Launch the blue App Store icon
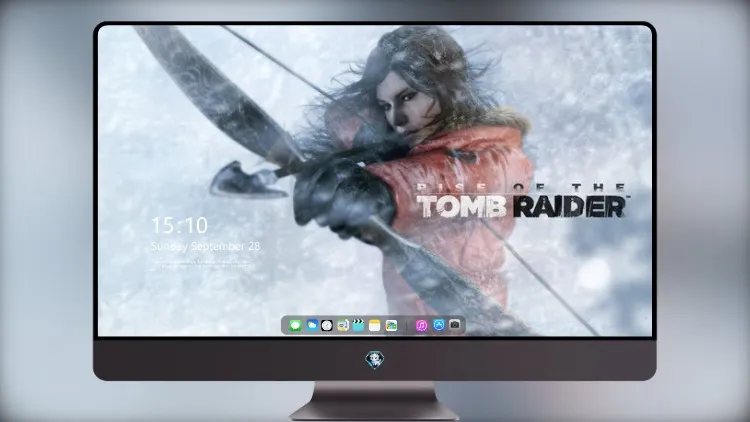 pyautogui.click(x=439, y=325)
